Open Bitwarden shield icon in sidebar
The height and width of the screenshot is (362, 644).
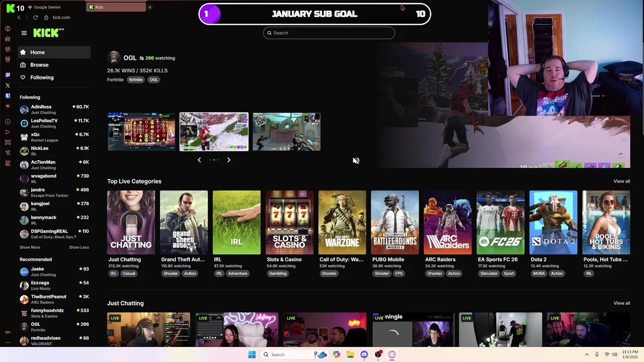coord(8,96)
